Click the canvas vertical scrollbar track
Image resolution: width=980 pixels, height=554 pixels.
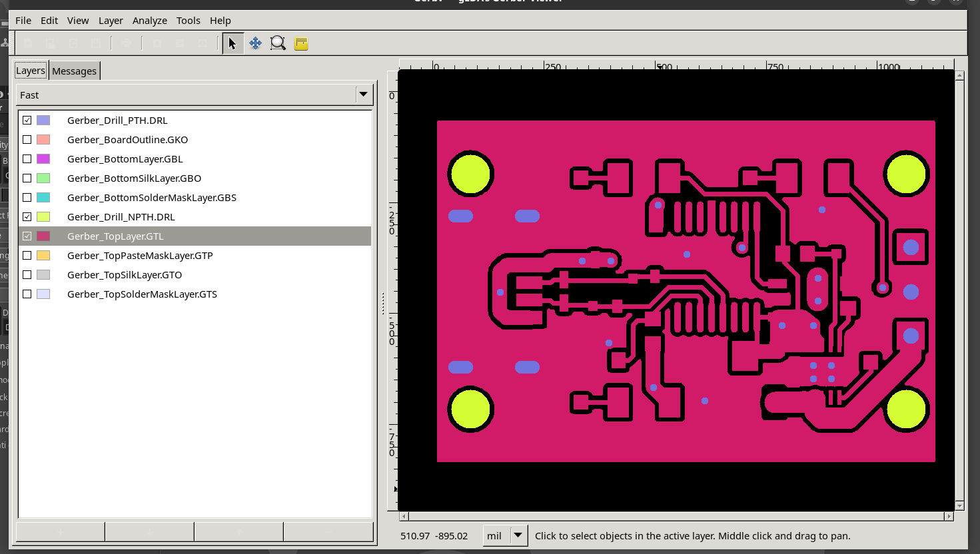(x=960, y=290)
